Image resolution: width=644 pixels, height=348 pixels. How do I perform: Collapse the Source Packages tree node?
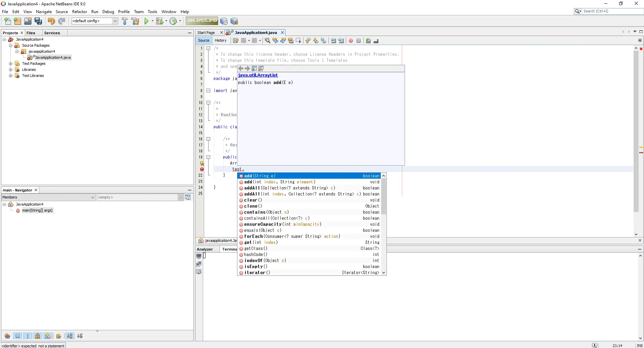[x=11, y=45]
